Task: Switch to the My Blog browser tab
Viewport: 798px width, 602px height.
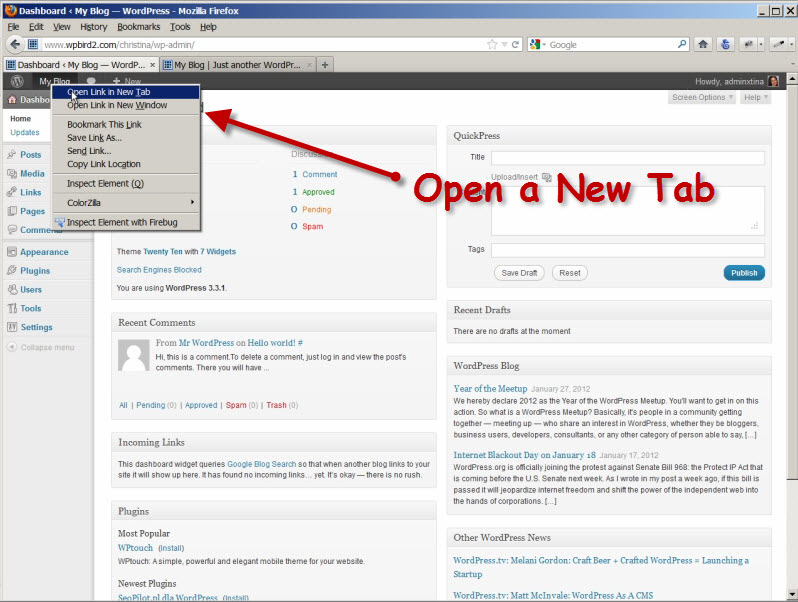Action: tap(237, 65)
